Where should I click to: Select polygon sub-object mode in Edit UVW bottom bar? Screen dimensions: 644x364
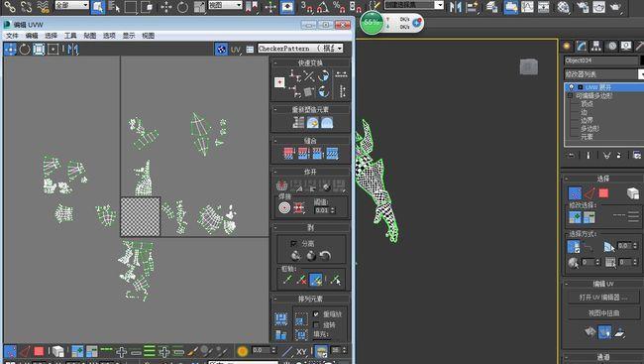click(x=39, y=351)
